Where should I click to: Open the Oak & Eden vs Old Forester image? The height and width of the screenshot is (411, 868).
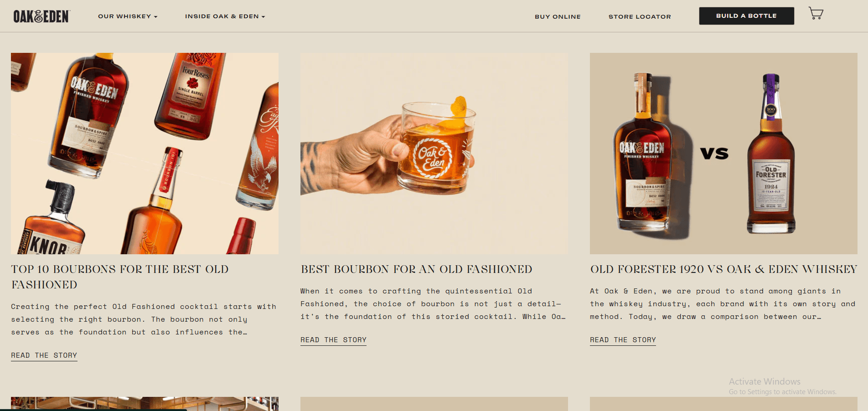[723, 154]
